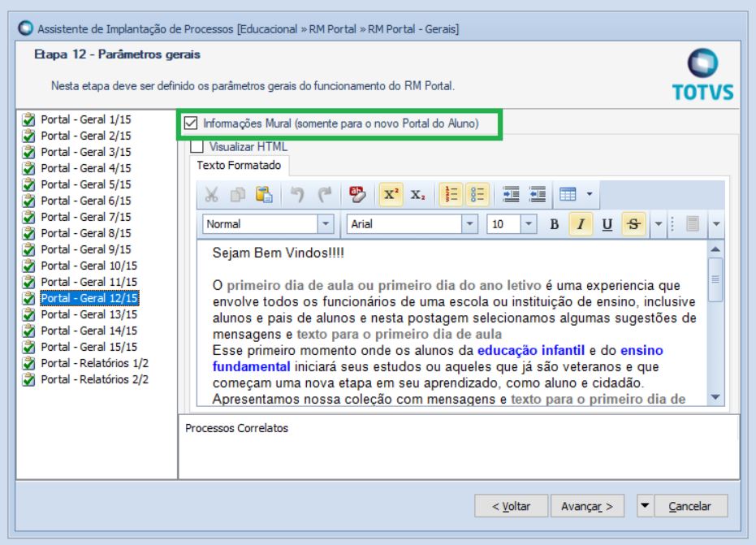This screenshot has height=545, width=756.
Task: Click the ensino fundamental link text
Action: pyautogui.click(x=642, y=350)
